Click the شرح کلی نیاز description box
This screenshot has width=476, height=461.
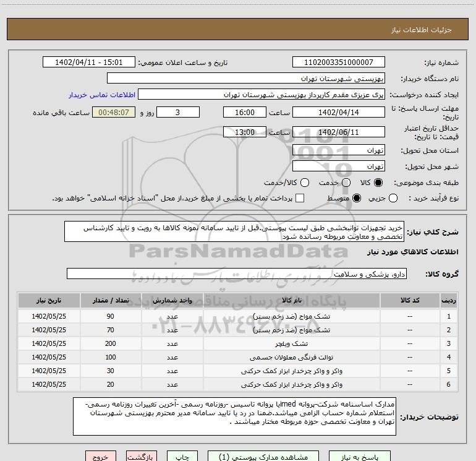coord(234,232)
